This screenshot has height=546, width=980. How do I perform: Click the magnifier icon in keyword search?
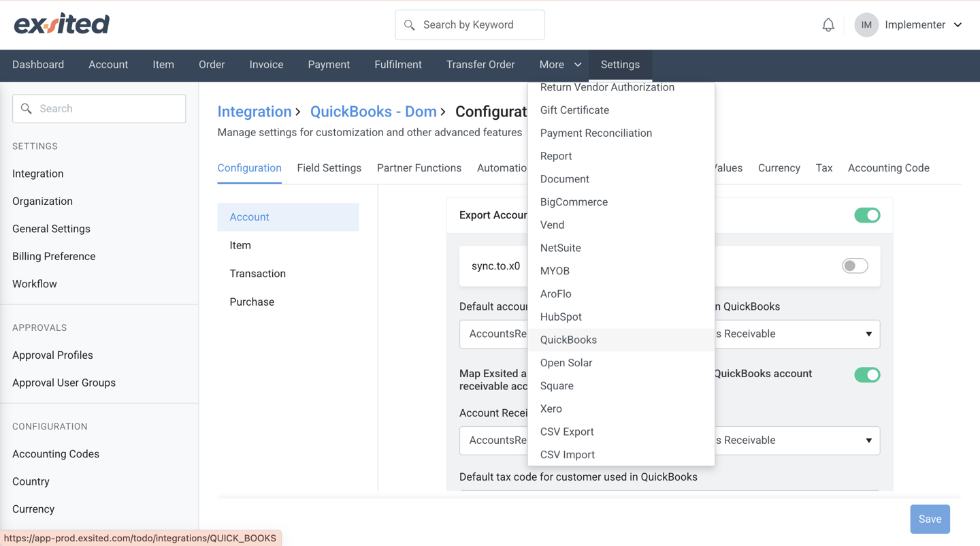(409, 25)
